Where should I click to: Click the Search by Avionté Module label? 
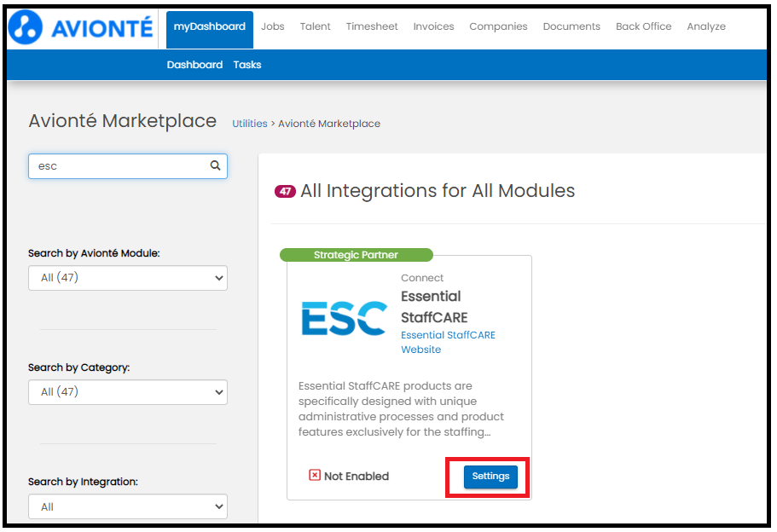[x=94, y=253]
